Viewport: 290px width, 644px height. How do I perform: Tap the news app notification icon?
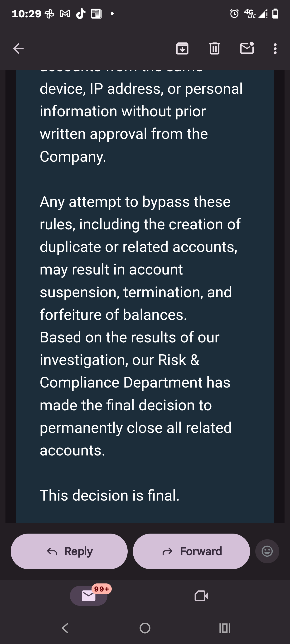tap(96, 14)
